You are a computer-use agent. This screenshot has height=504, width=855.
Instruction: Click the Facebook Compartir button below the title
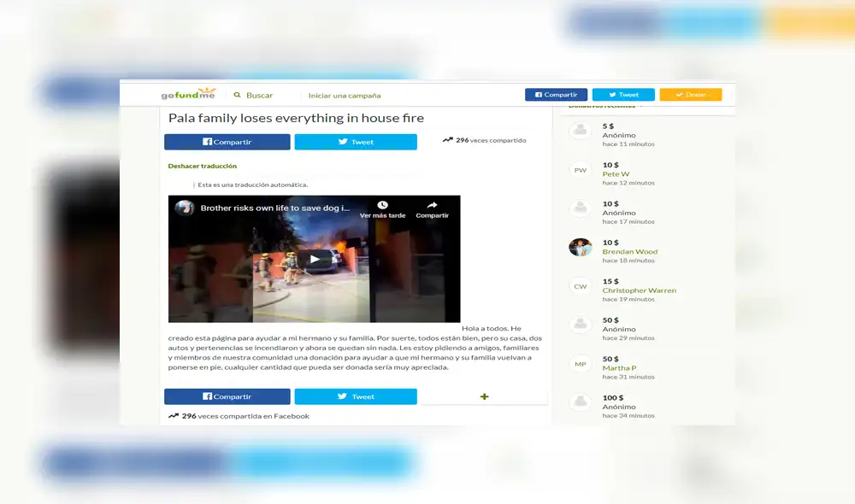coord(226,142)
